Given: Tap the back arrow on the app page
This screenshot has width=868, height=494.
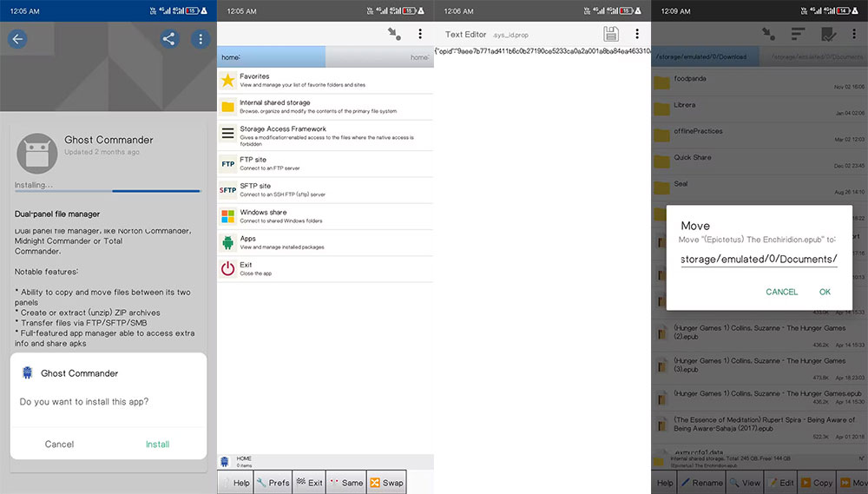Looking at the screenshot, I should click(x=17, y=39).
